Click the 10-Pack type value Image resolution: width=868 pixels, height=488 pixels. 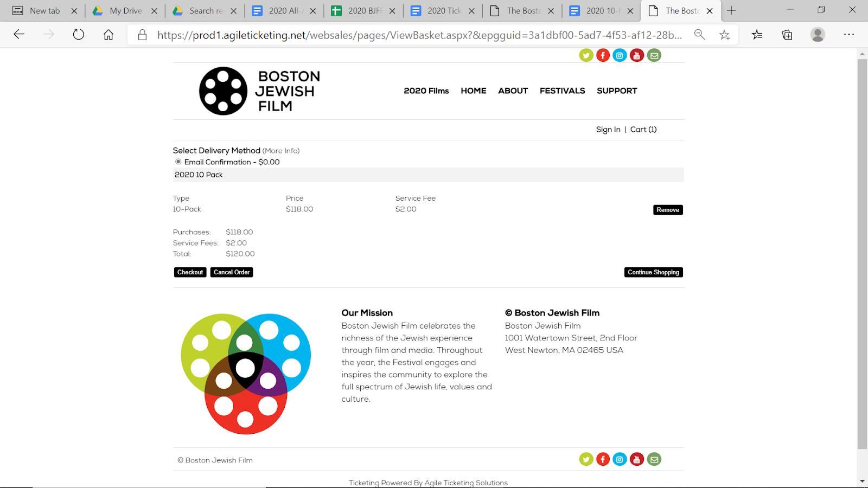pyautogui.click(x=187, y=209)
